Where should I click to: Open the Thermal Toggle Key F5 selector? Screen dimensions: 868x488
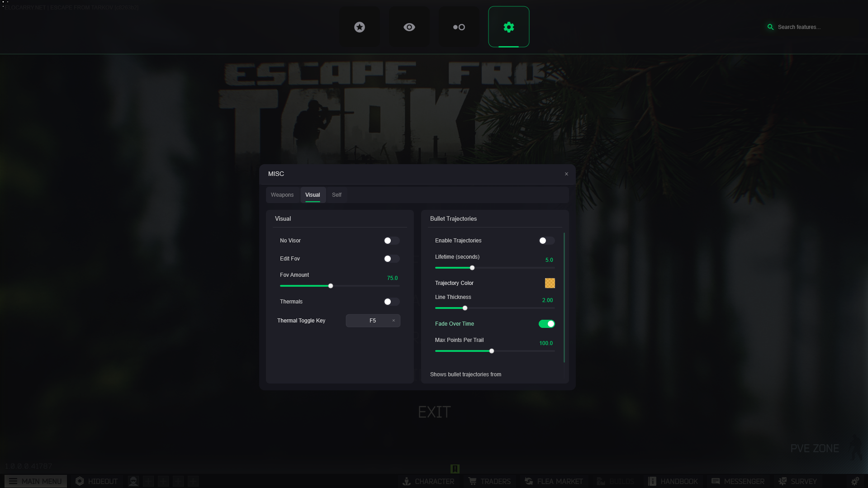(x=369, y=321)
